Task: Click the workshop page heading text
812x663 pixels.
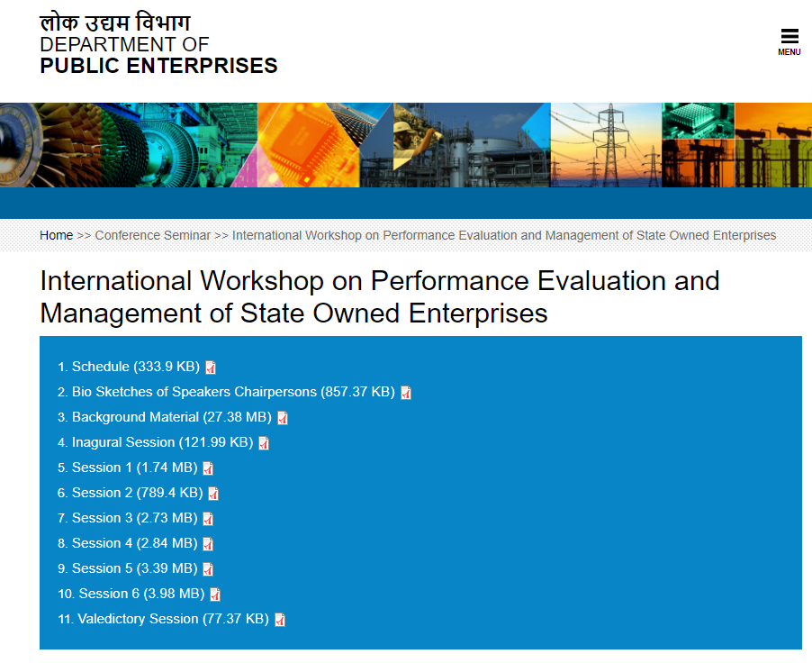Action: 380,297
